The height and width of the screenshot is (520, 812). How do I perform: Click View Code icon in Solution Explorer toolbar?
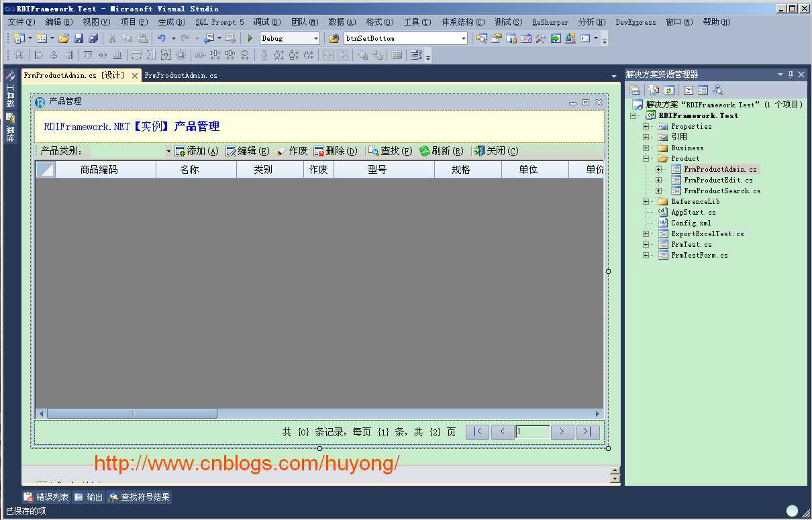tap(689, 90)
